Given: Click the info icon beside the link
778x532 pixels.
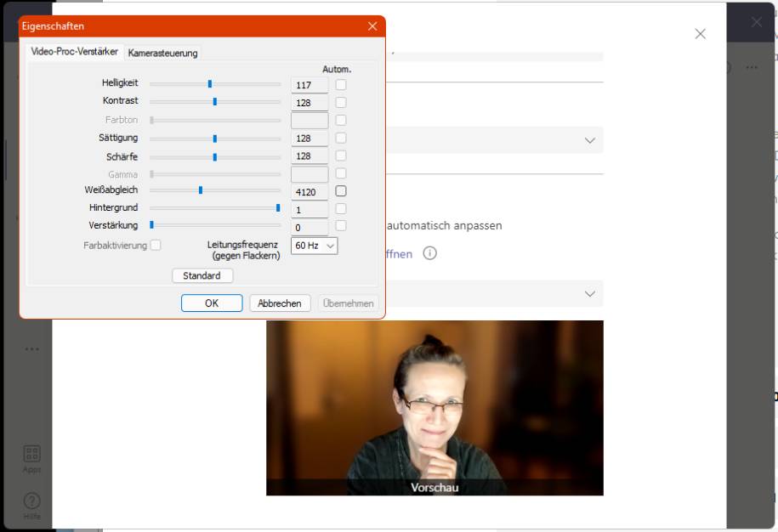Looking at the screenshot, I should pos(429,253).
